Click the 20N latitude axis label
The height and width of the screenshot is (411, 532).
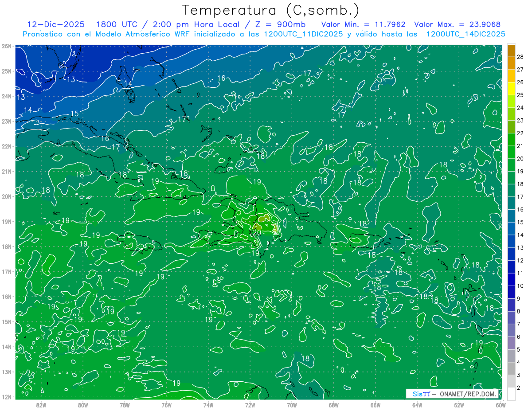click(6, 196)
